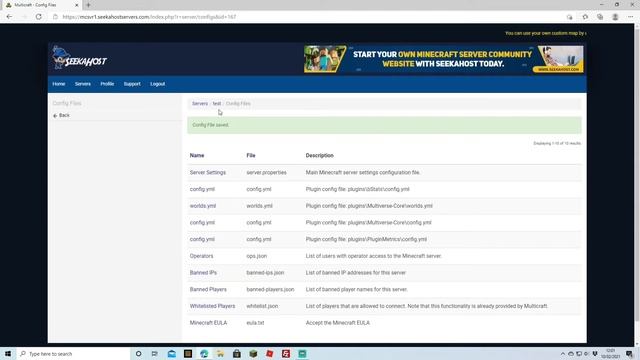Open Banned Players config link
640x360 pixels.
pyautogui.click(x=208, y=289)
